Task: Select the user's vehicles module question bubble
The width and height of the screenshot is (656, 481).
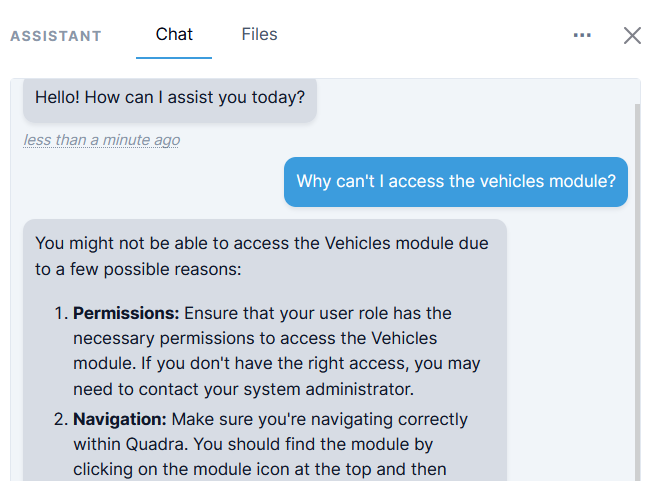Action: [x=455, y=182]
